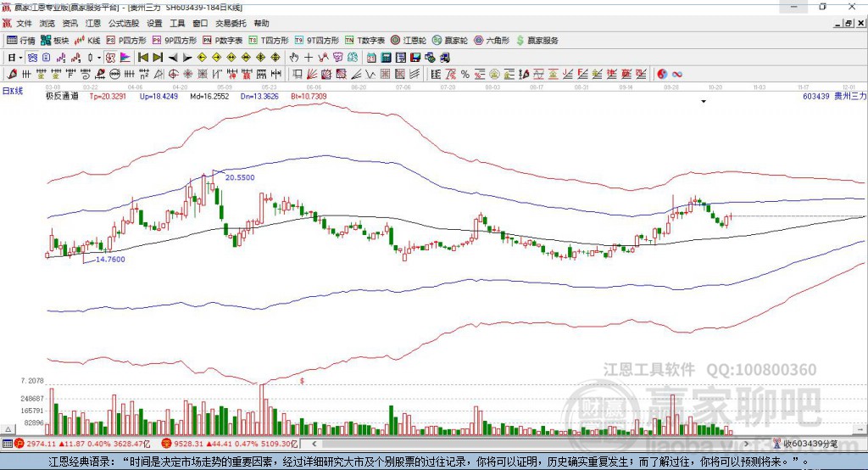Open the 浏览 menu

[x=47, y=23]
